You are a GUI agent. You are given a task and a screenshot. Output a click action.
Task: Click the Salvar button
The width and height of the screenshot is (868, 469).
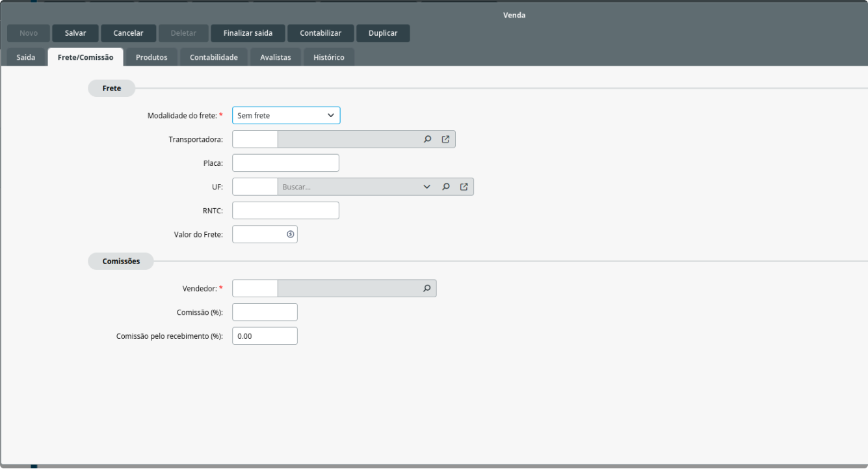pos(75,33)
